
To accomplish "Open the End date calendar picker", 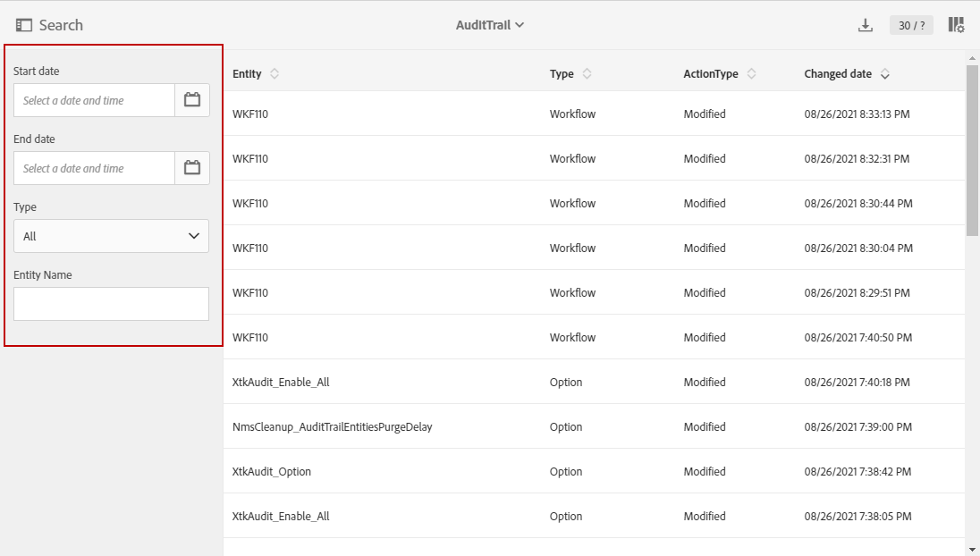I will [x=192, y=168].
